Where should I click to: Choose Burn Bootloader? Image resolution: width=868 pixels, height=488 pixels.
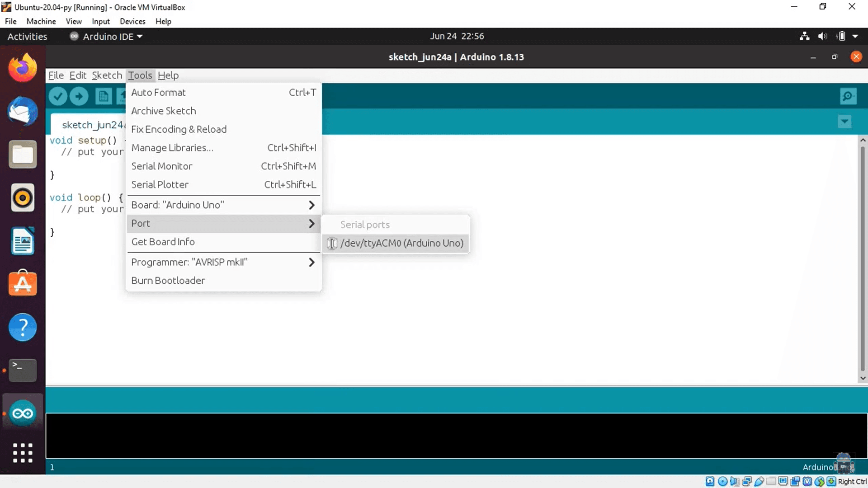click(x=224, y=281)
